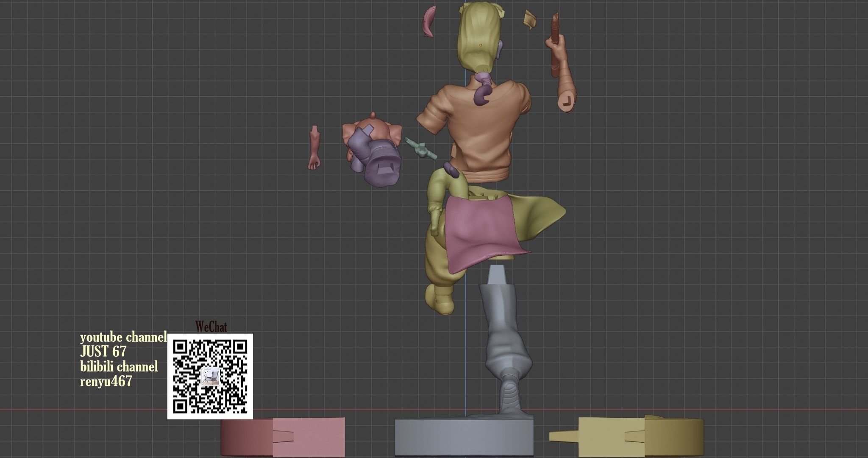This screenshot has height=458, width=868.
Task: Select the purple backpack on the pink creature
Action: pos(378,161)
